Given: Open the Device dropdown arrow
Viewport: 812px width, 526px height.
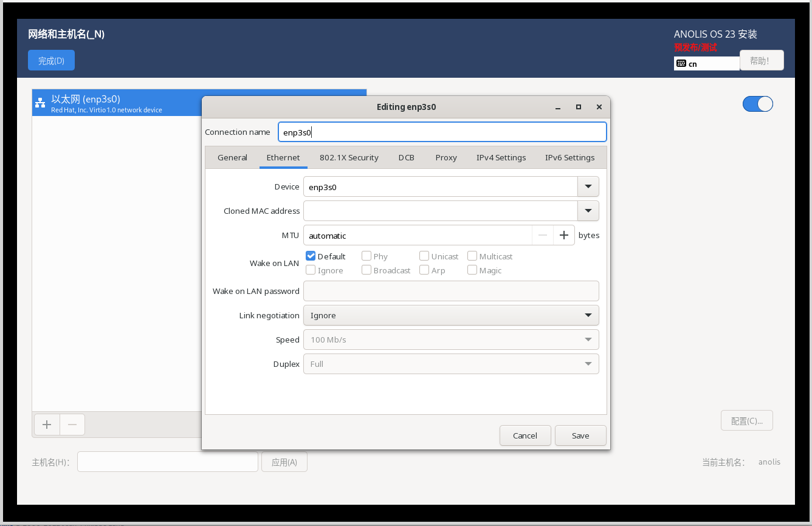Looking at the screenshot, I should click(588, 187).
